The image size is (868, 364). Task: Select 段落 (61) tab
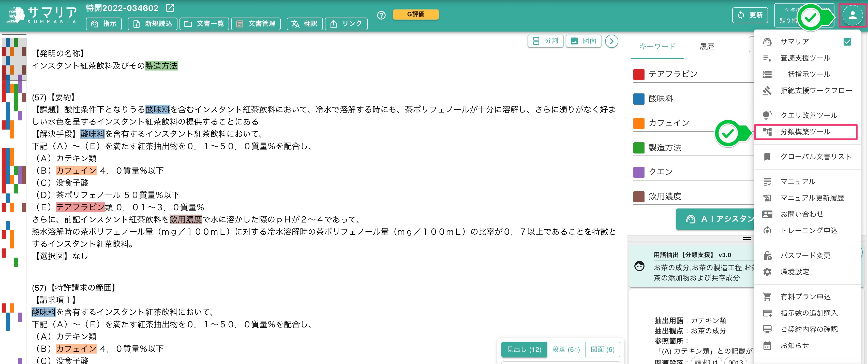coord(566,349)
